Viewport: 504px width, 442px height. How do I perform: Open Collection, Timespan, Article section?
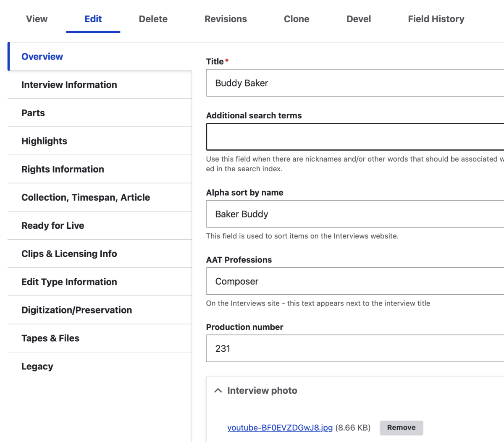(x=86, y=197)
